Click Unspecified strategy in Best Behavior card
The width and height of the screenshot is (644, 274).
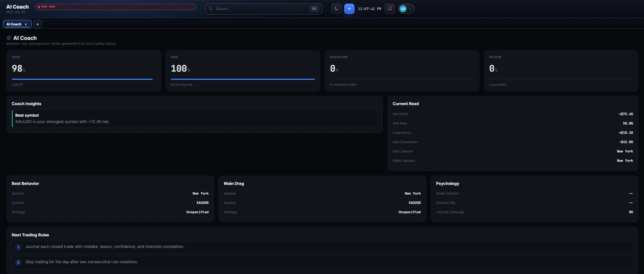point(197,212)
